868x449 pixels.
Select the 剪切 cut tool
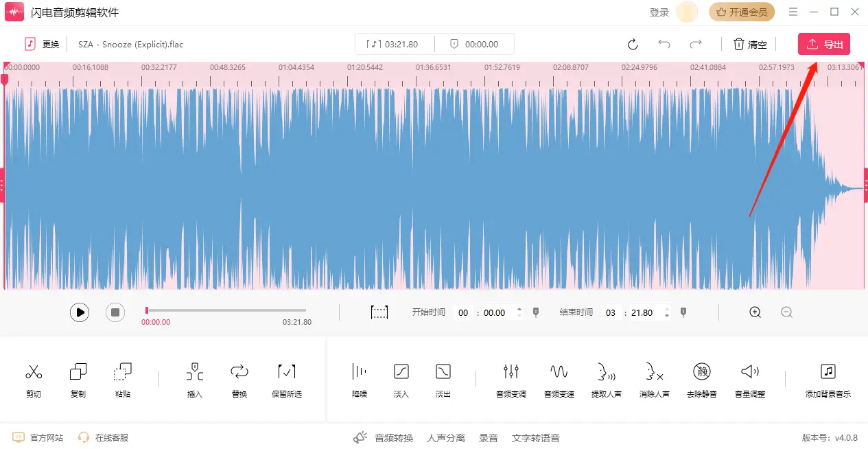[x=34, y=380]
